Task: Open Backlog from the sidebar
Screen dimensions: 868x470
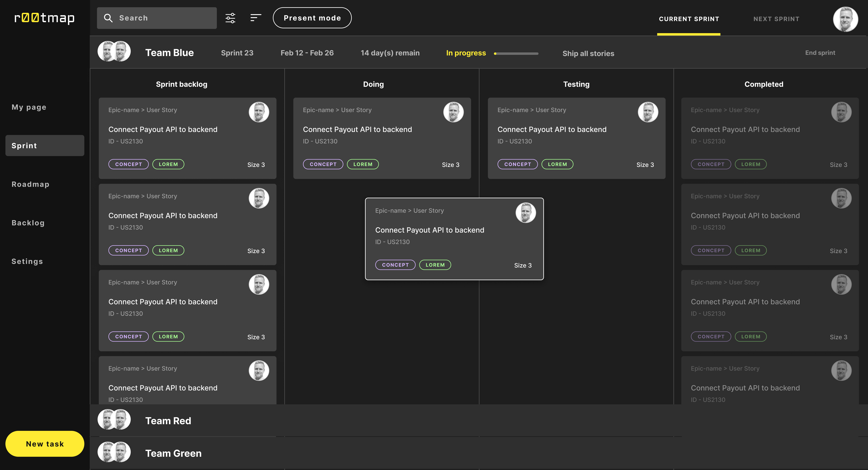Action: coord(28,223)
